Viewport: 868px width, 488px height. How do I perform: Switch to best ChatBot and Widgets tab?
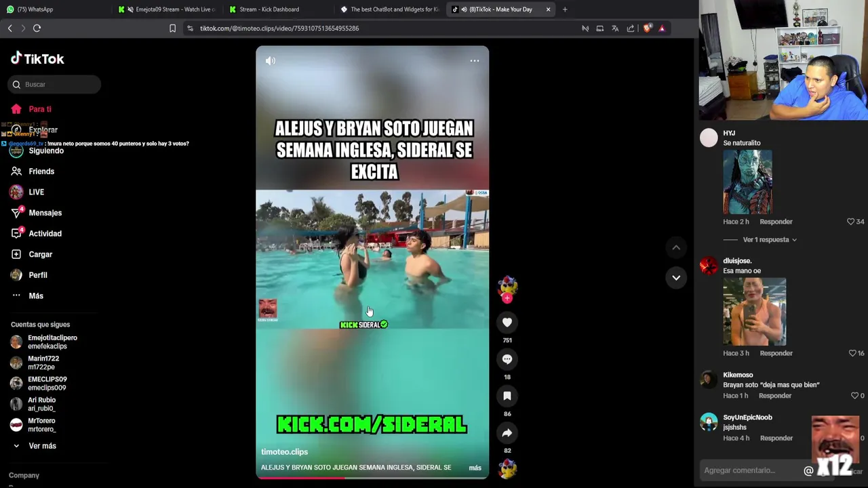click(389, 9)
